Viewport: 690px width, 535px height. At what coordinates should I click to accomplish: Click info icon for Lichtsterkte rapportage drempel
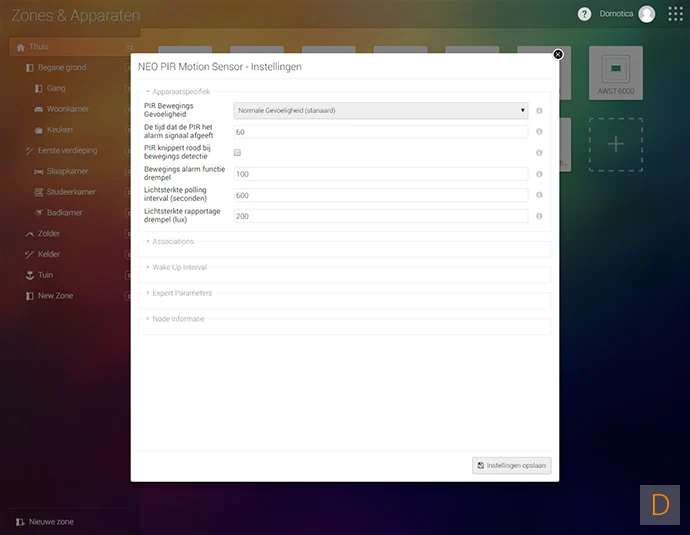[539, 216]
